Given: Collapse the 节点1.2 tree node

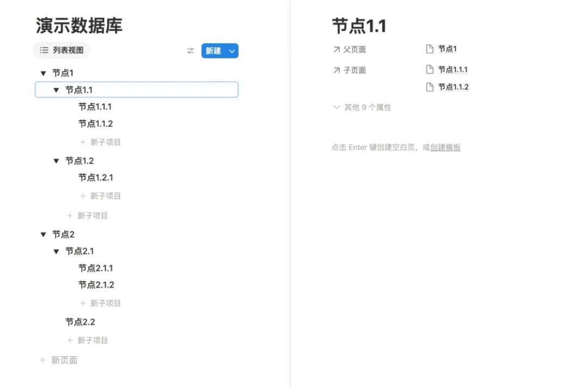Looking at the screenshot, I should pos(56,161).
